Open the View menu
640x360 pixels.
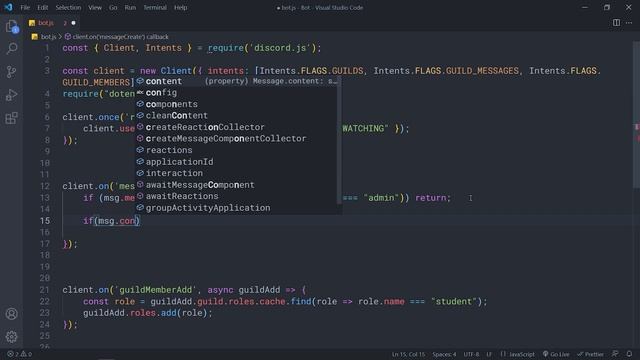[95, 7]
